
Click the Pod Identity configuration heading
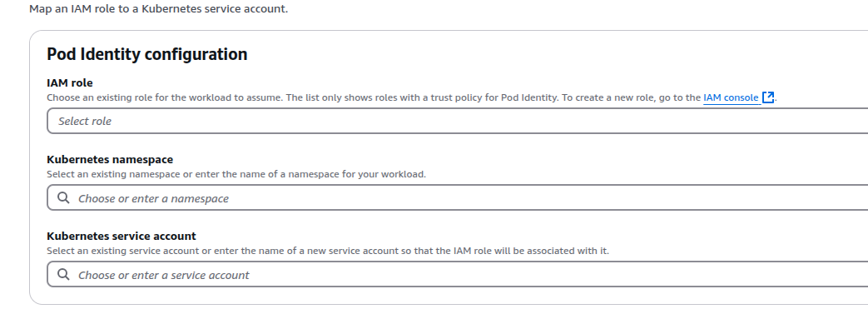coord(147,54)
